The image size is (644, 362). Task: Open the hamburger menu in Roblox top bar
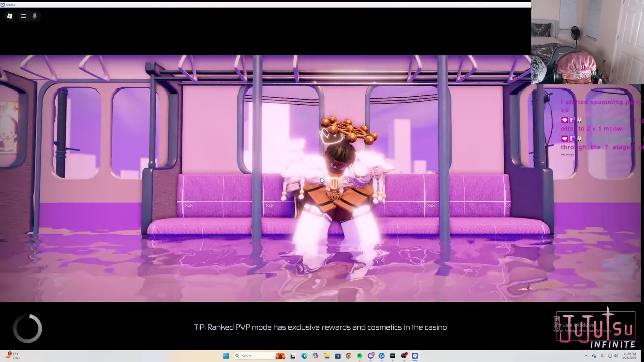[x=23, y=16]
